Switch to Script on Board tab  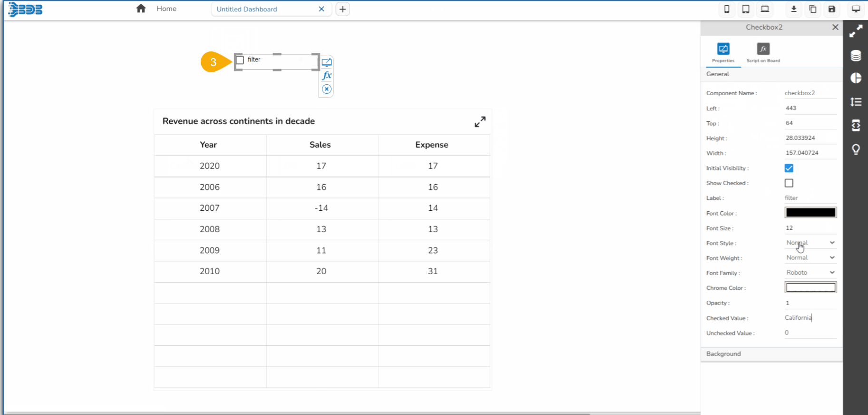(763, 52)
